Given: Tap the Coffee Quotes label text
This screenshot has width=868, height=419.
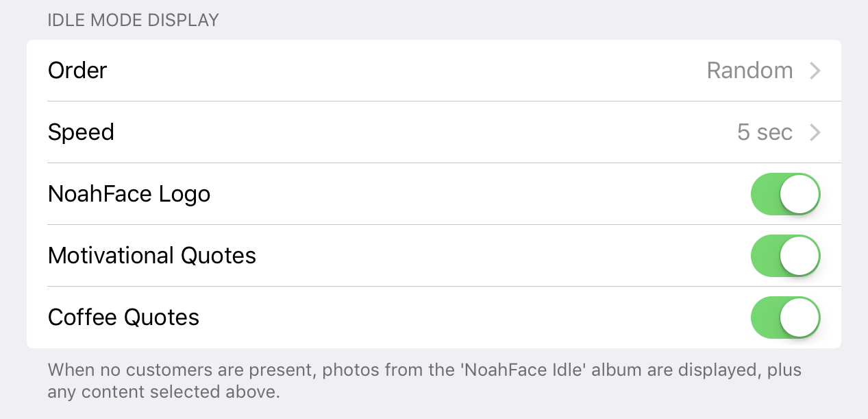Looking at the screenshot, I should click(x=123, y=318).
